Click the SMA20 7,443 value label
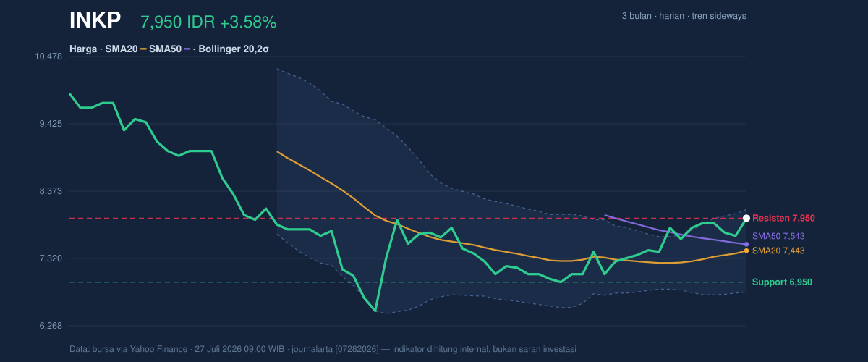Viewport: 868px width, 362px height. click(x=778, y=251)
